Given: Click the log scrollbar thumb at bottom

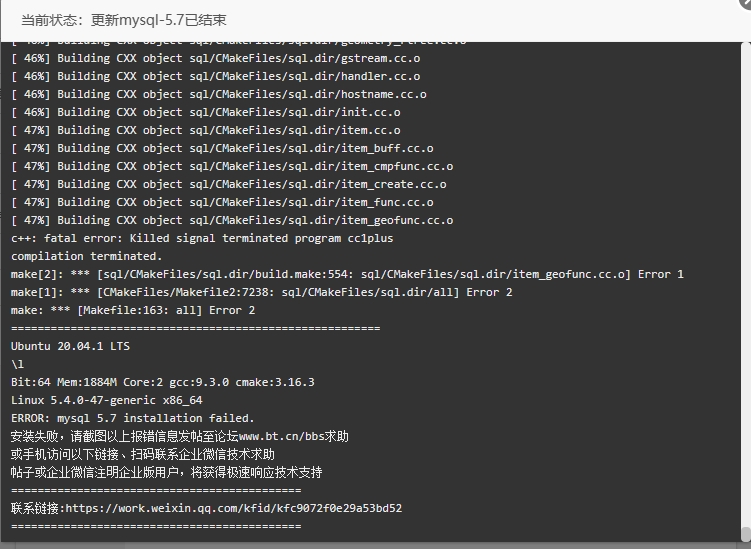Looking at the screenshot, I should click(746, 534).
